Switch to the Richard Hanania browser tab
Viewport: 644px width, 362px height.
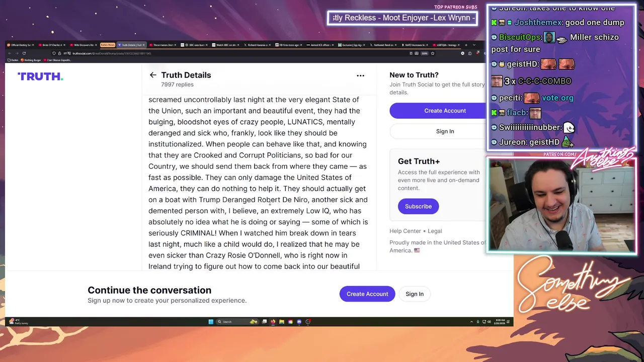click(258, 45)
